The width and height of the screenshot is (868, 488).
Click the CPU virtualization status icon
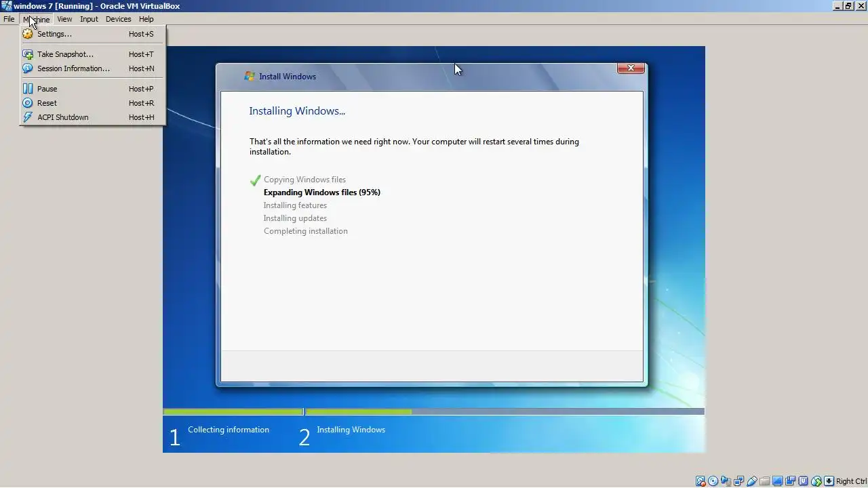803,481
